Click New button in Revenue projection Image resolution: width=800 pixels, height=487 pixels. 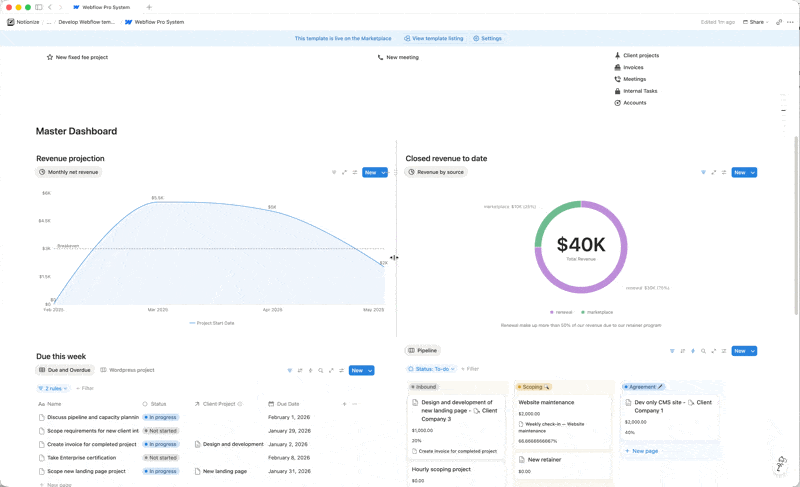[x=370, y=172]
